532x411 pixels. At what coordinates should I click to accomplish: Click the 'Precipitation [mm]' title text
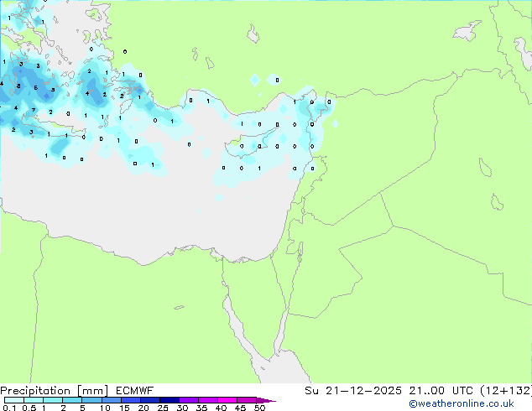55,391
